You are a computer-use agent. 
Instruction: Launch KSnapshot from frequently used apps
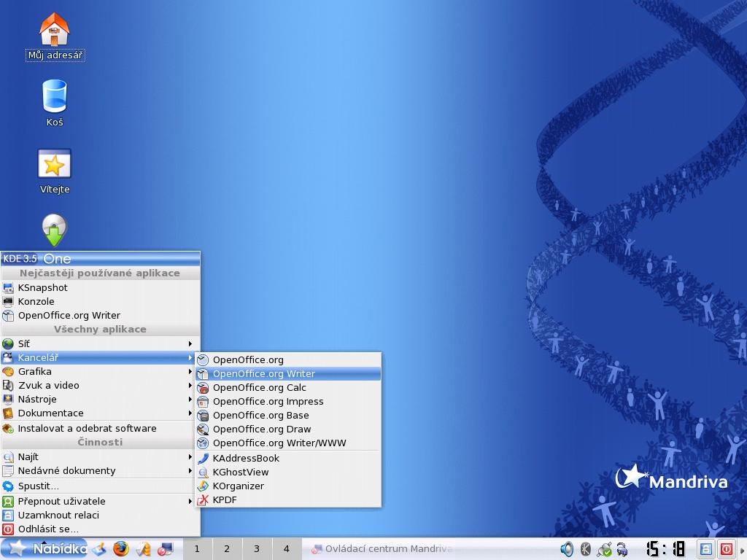101,287
